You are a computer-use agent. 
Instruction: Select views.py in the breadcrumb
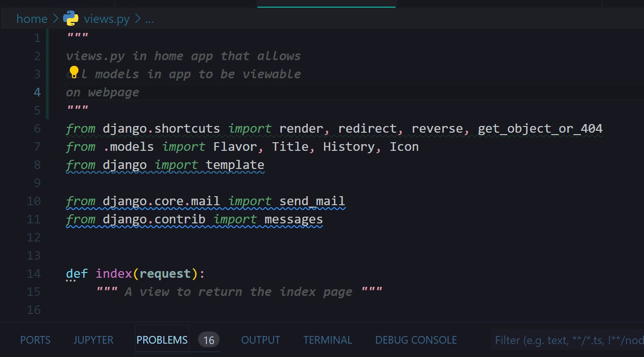[107, 19]
